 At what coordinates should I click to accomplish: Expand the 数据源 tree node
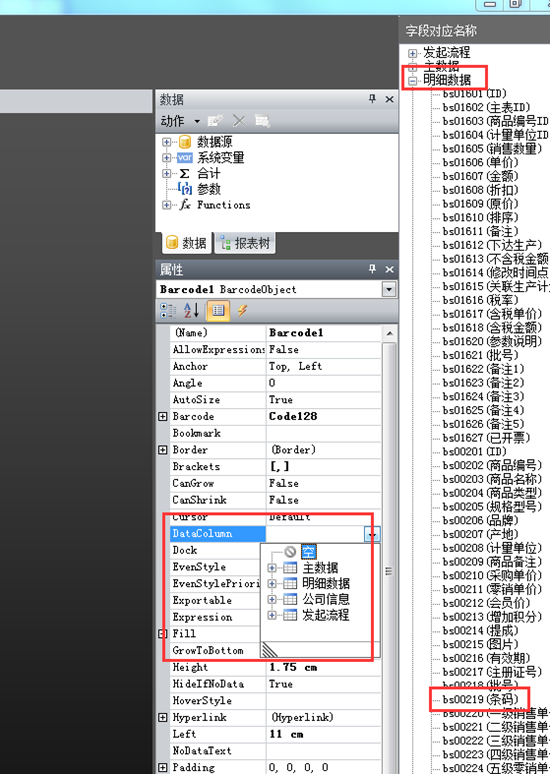(x=166, y=142)
